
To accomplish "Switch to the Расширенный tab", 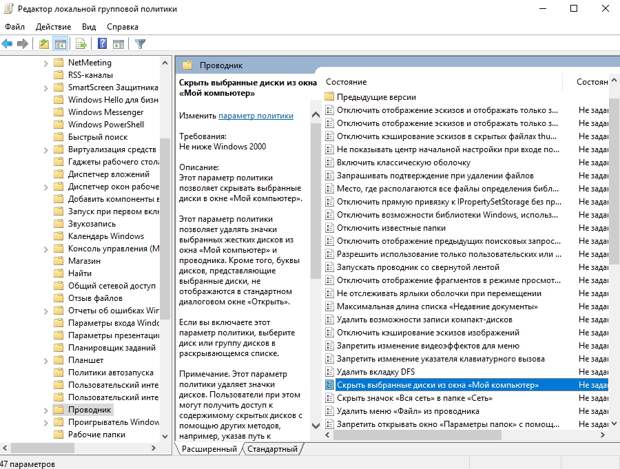I will (209, 449).
